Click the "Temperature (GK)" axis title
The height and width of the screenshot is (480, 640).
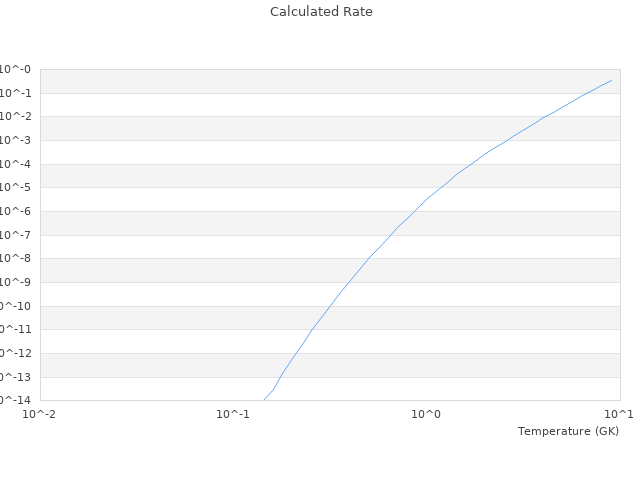(568, 431)
